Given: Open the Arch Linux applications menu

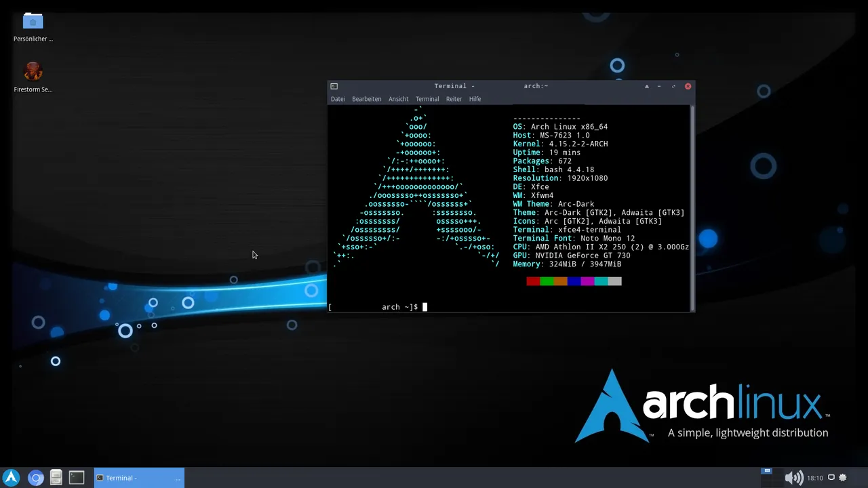Looking at the screenshot, I should coord(11,478).
